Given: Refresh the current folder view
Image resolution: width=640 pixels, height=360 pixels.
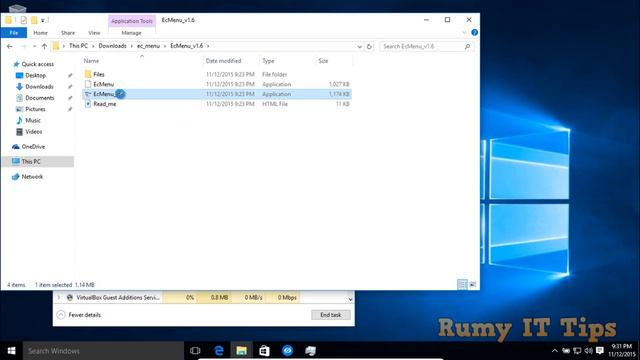Looking at the screenshot, I should click(369, 47).
